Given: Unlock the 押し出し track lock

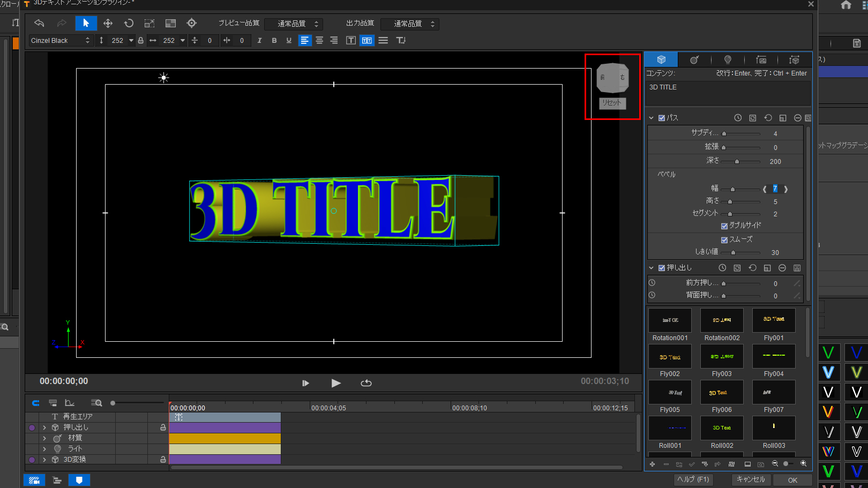Looking at the screenshot, I should click(163, 427).
